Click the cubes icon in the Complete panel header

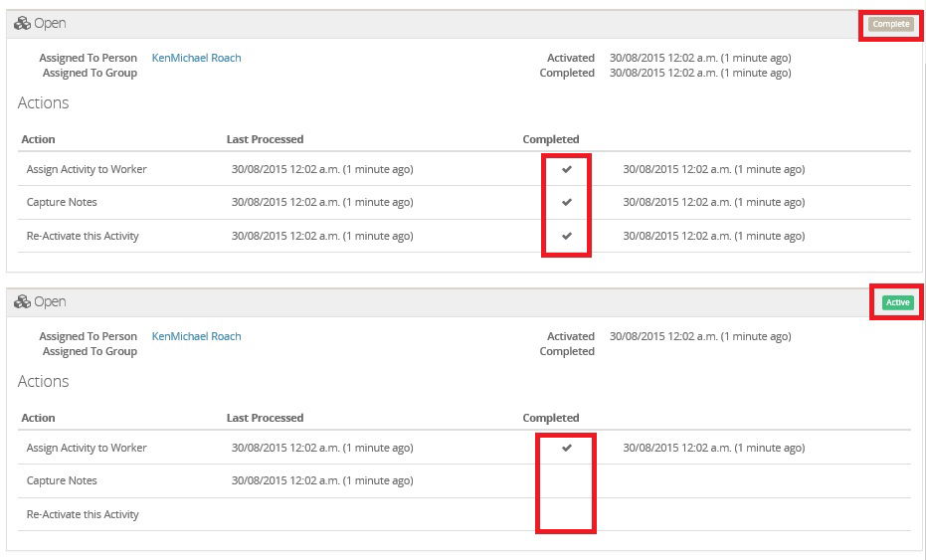(23, 23)
